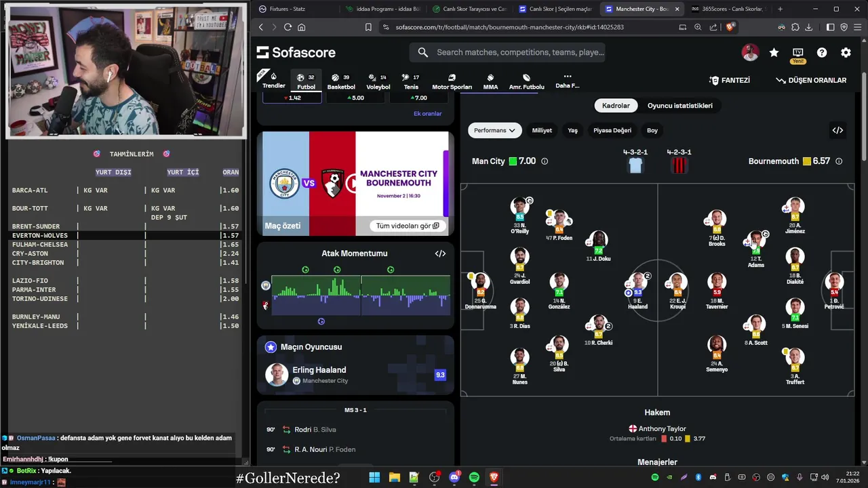868x488 pixels.
Task: Expand the Daha F... more sports menu
Action: [568, 81]
